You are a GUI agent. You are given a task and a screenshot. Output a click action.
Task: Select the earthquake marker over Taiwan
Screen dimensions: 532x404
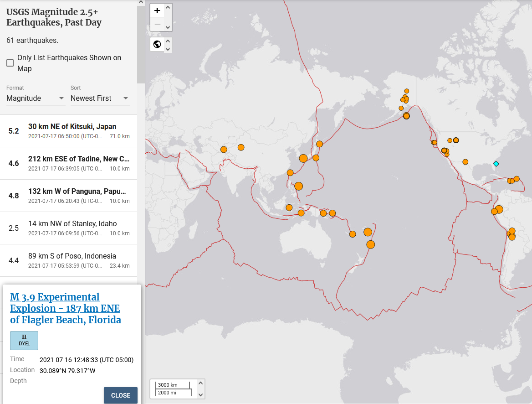[290, 173]
